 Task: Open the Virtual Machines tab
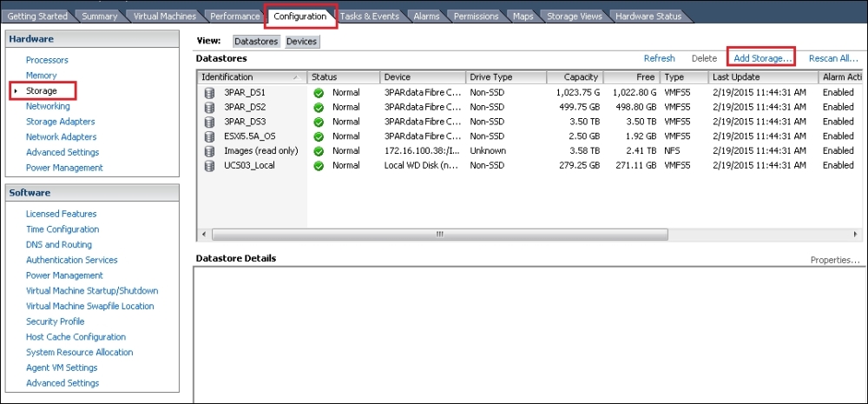(164, 17)
